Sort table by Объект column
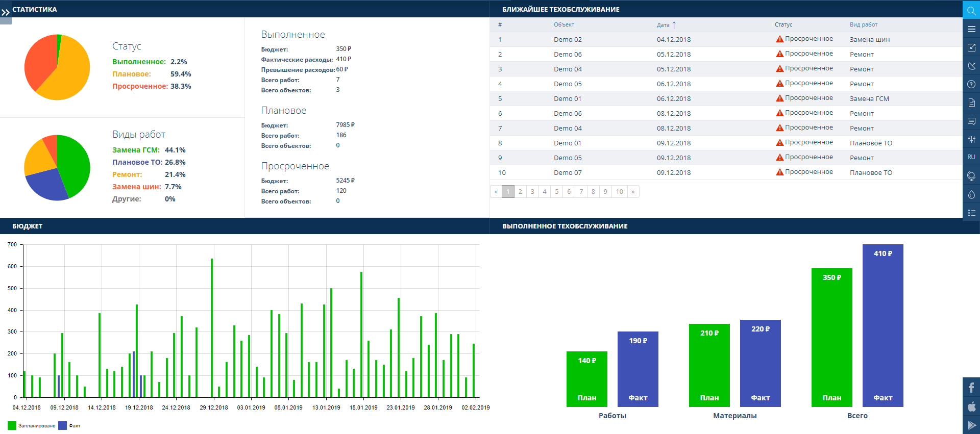 pyautogui.click(x=564, y=24)
